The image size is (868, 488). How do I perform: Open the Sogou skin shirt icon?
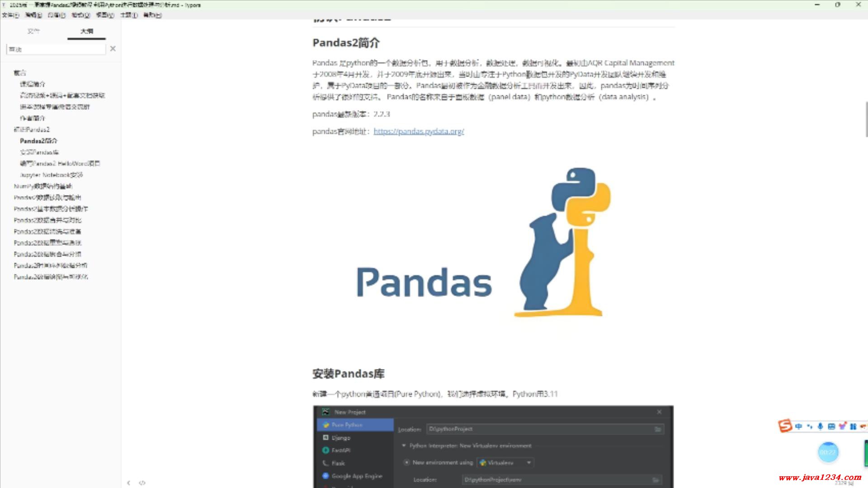point(842,426)
